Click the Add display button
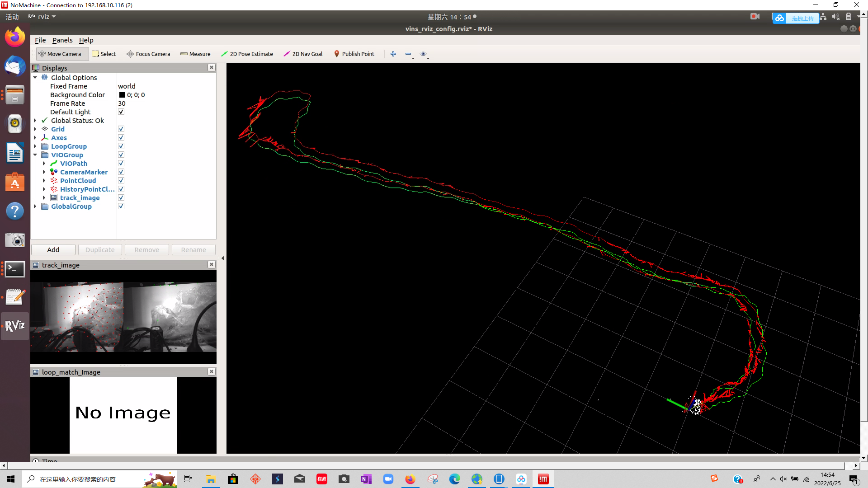 tap(53, 250)
